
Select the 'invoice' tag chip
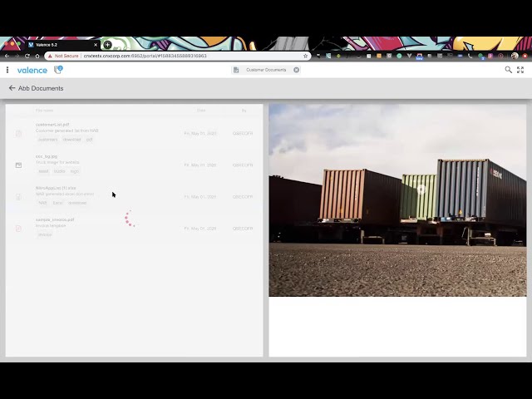(x=45, y=234)
